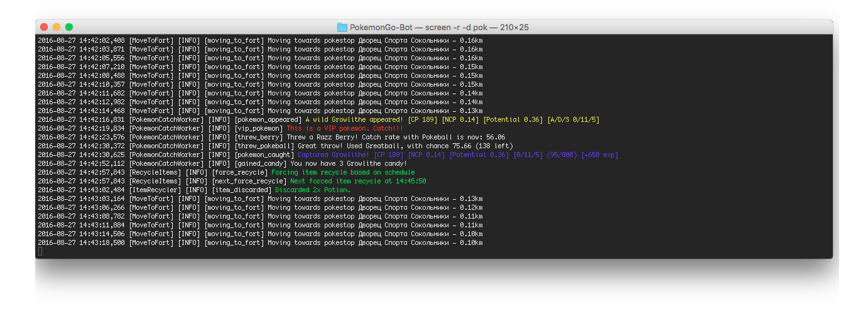The image size is (868, 309).
Task: Select log line with timestamp 14:42:03,871
Action: [260, 49]
